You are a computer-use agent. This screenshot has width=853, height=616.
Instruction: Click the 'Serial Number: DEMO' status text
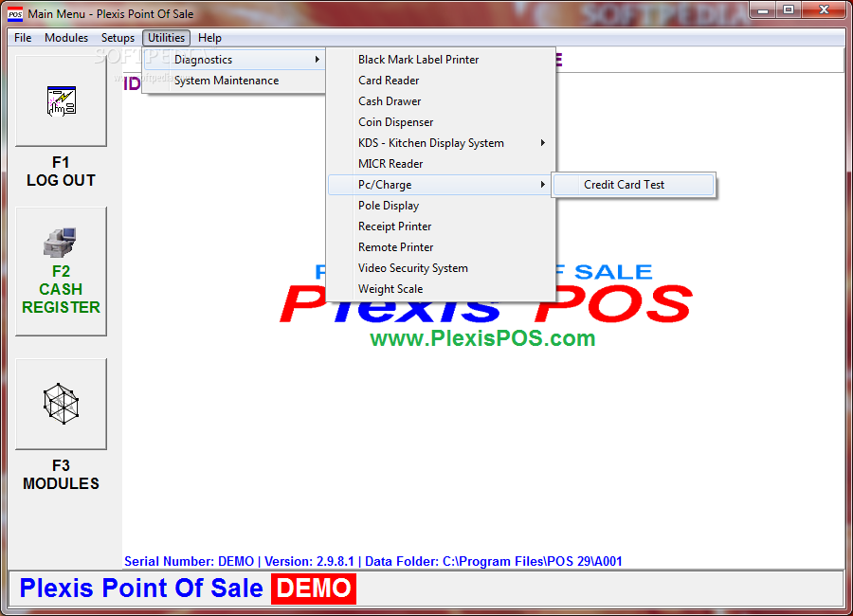(189, 561)
